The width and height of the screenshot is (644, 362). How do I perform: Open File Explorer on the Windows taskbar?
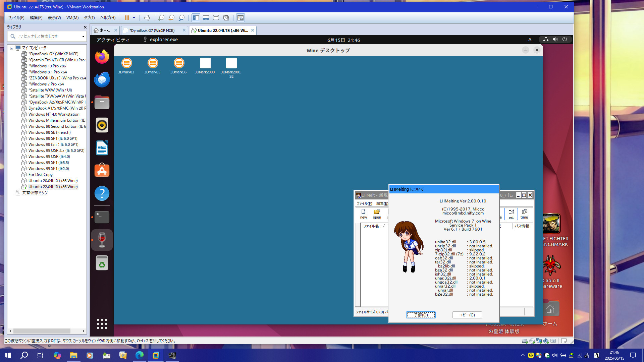pos(73,355)
